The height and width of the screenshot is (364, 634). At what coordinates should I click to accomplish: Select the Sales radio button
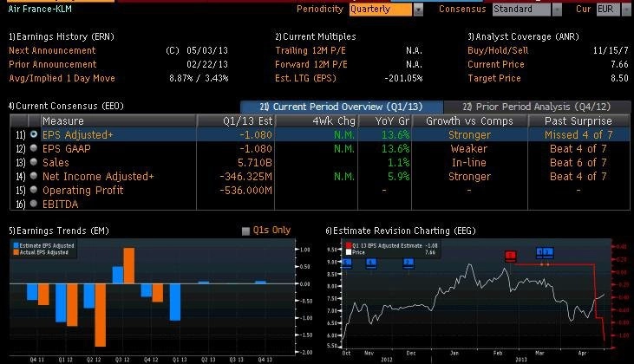[34, 162]
